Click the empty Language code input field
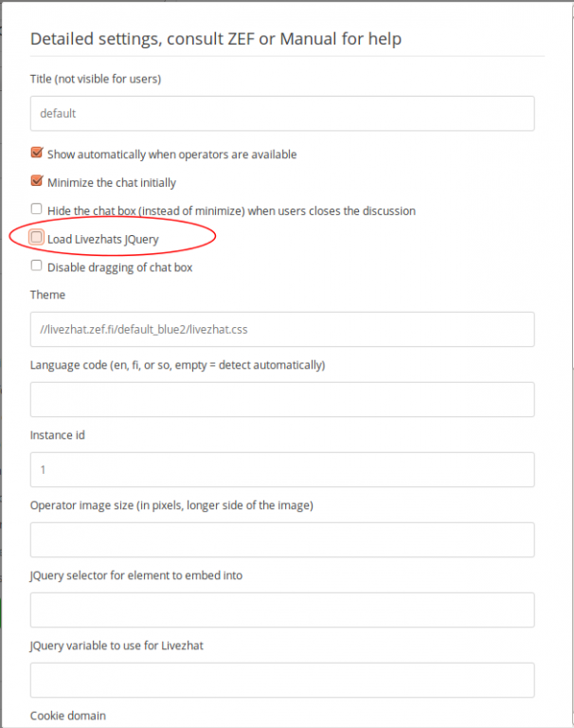 [x=282, y=399]
